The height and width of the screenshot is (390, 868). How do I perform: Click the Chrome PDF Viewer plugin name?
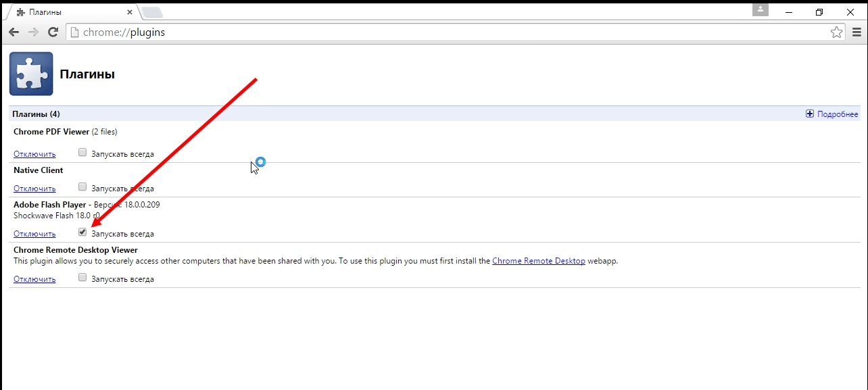click(51, 132)
